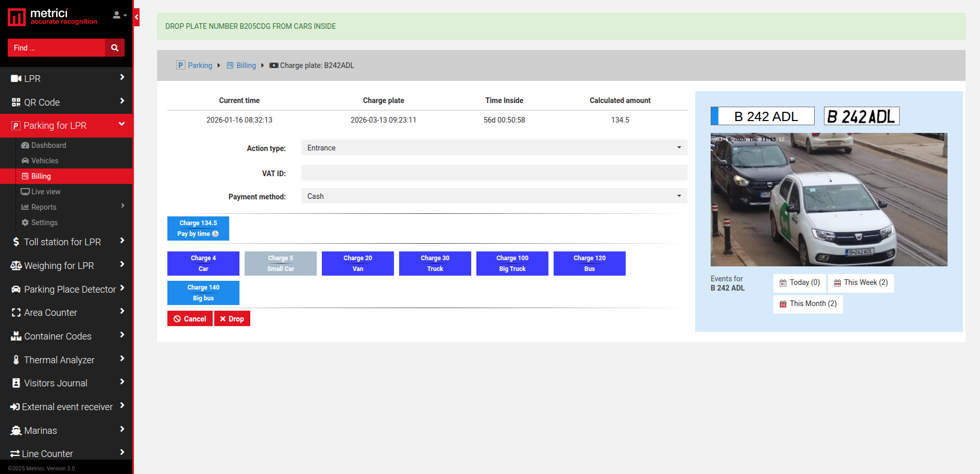Screen dimensions: 980x474
Task: Open Dashboard from the Parking submenu
Action: 48,145
